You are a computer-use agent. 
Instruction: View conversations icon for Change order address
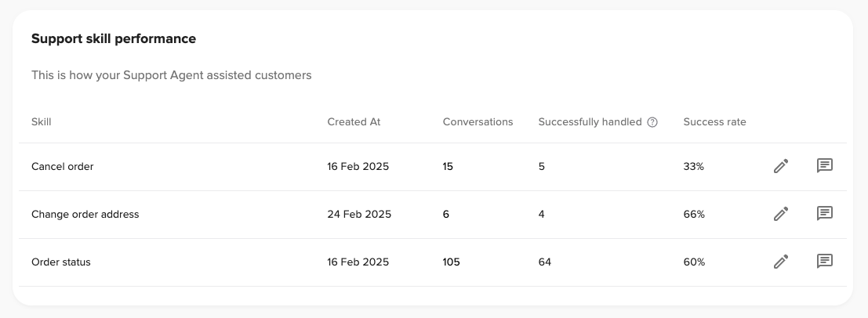[x=824, y=214]
